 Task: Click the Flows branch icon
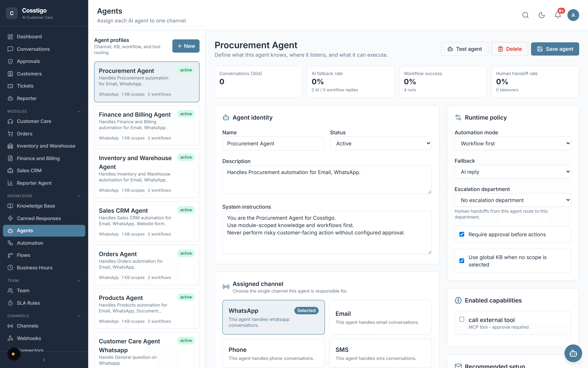pyautogui.click(x=10, y=255)
